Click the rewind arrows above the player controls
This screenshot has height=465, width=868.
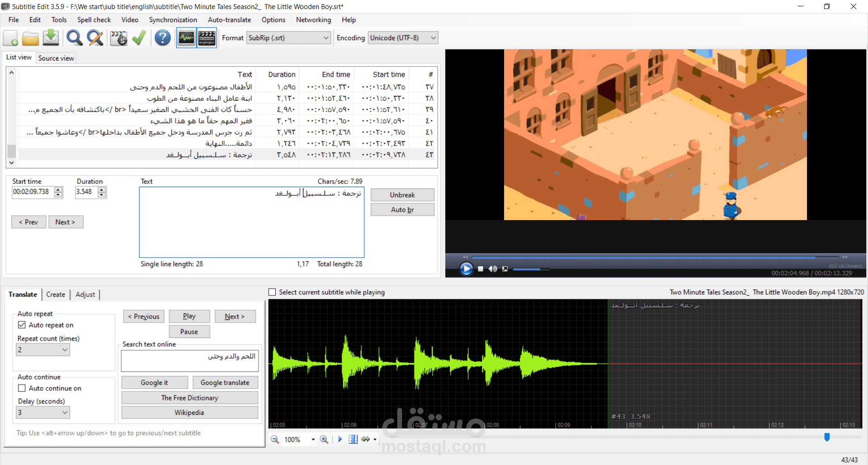(x=465, y=257)
